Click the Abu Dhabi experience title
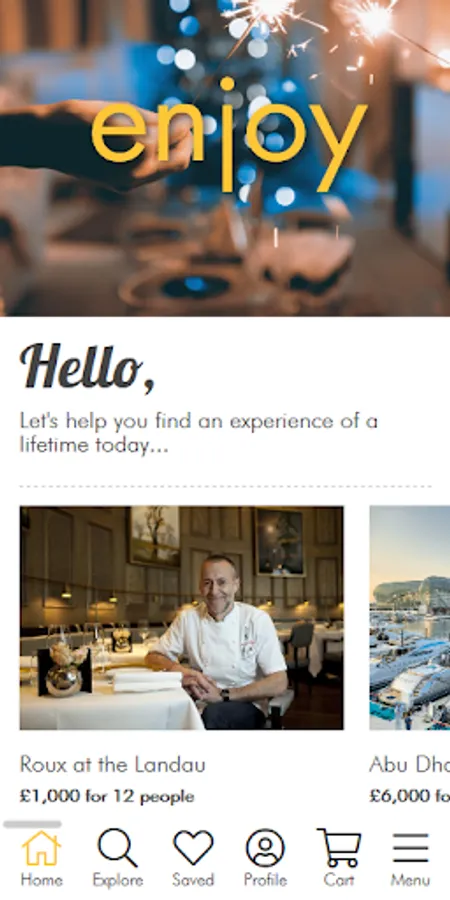Image resolution: width=450 pixels, height=900 pixels. pyautogui.click(x=410, y=765)
